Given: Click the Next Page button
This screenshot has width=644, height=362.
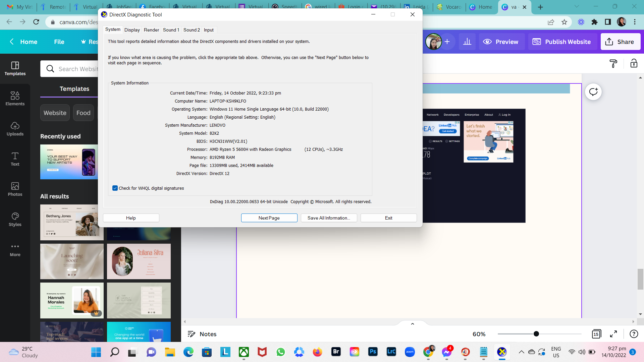Looking at the screenshot, I should (269, 218).
